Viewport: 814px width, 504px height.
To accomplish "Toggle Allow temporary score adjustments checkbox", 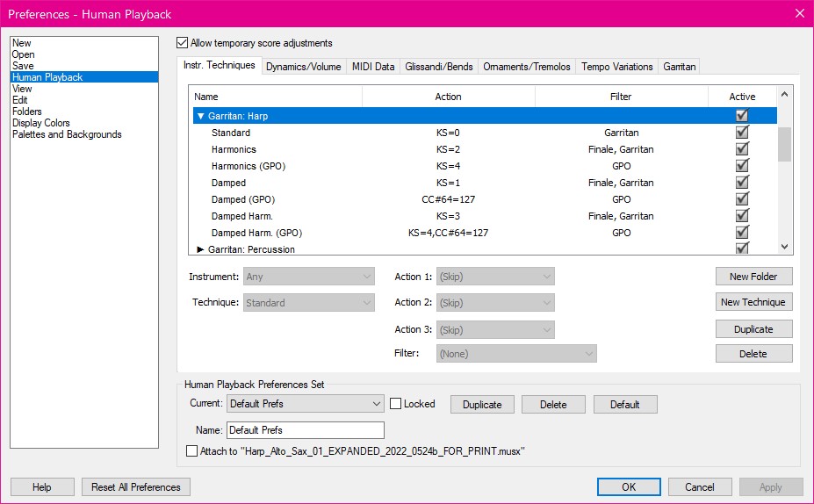I will pyautogui.click(x=183, y=43).
